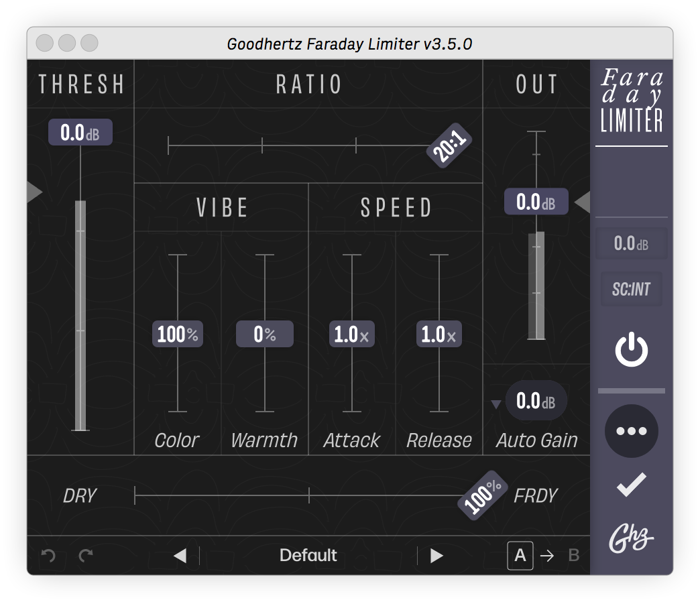The image size is (700, 602).
Task: Click the left threshold meter triangle marker
Action: [x=35, y=192]
